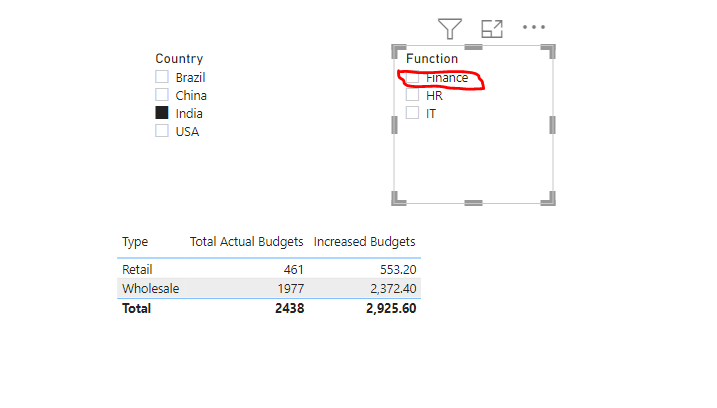Select the Finance checkbox

point(412,77)
